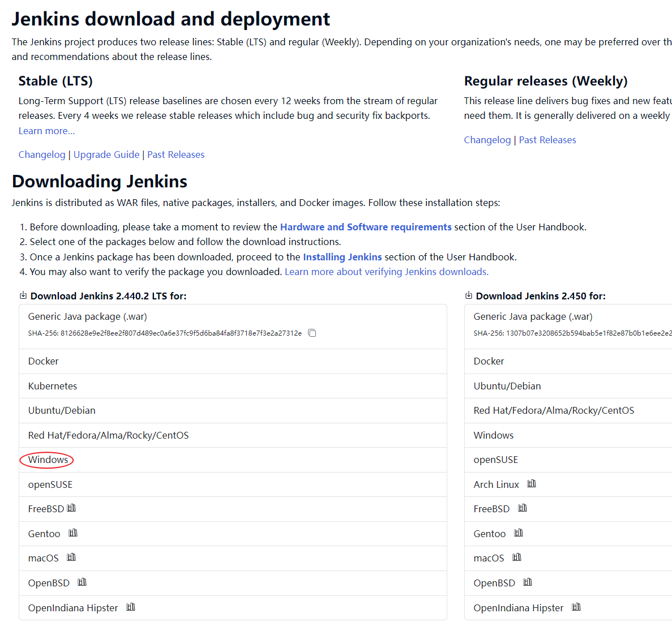Click book icon beside weekly Arch Linux

click(x=532, y=484)
